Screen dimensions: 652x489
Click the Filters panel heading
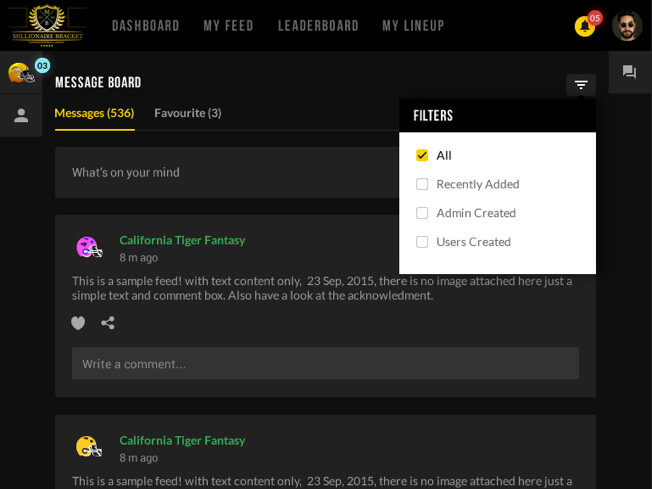[x=433, y=116]
